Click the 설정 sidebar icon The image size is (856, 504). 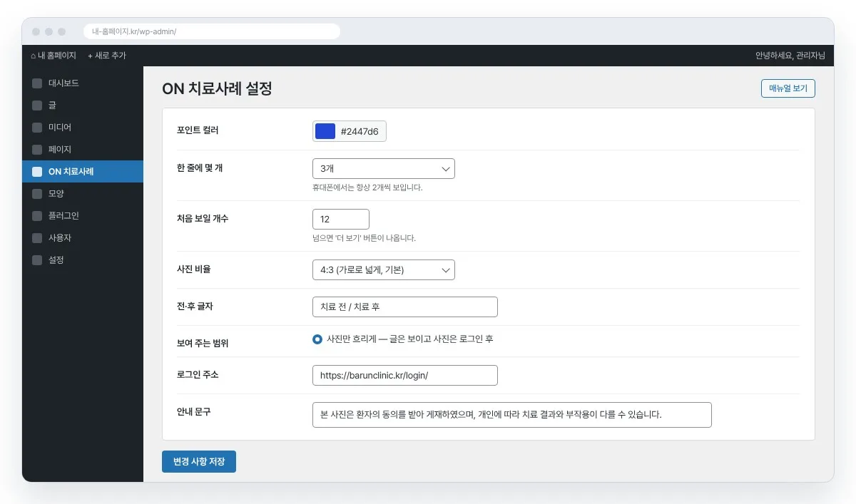(37, 260)
